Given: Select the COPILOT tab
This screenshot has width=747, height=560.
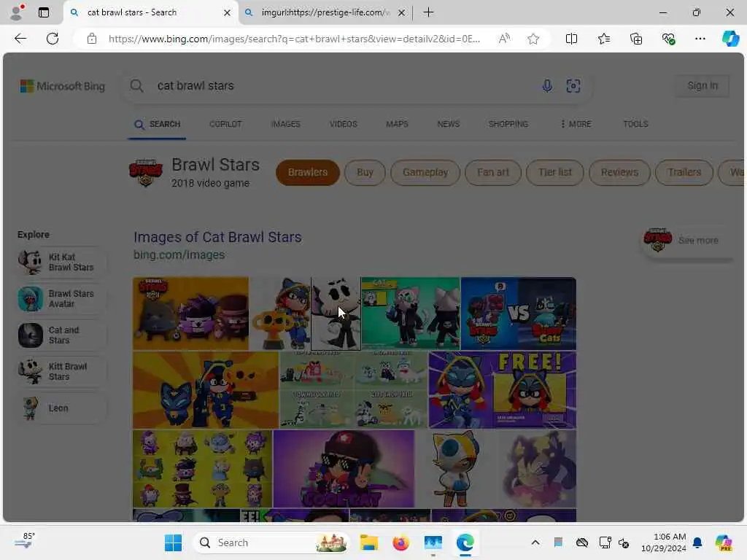Looking at the screenshot, I should pos(225,124).
